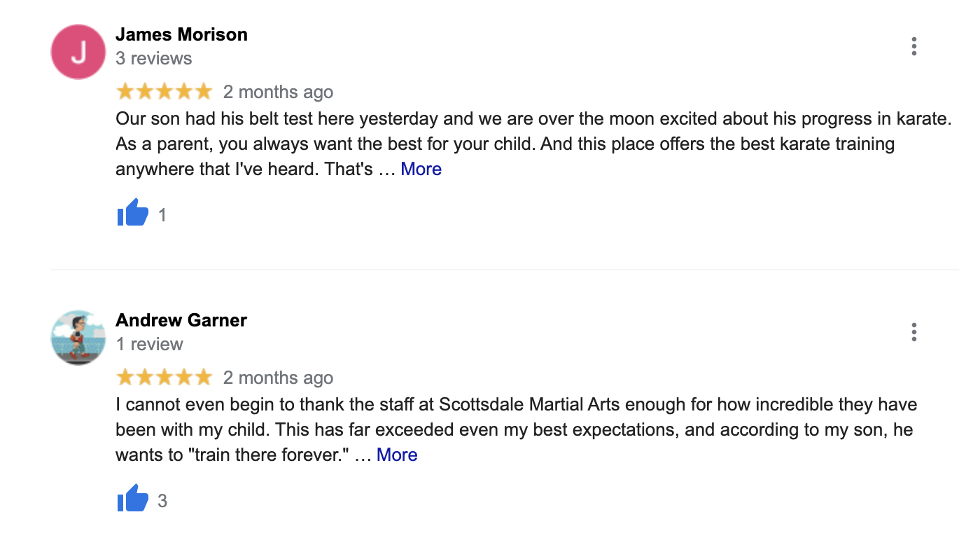
Task: Click '2 months ago' on James Morison's review
Action: (278, 92)
